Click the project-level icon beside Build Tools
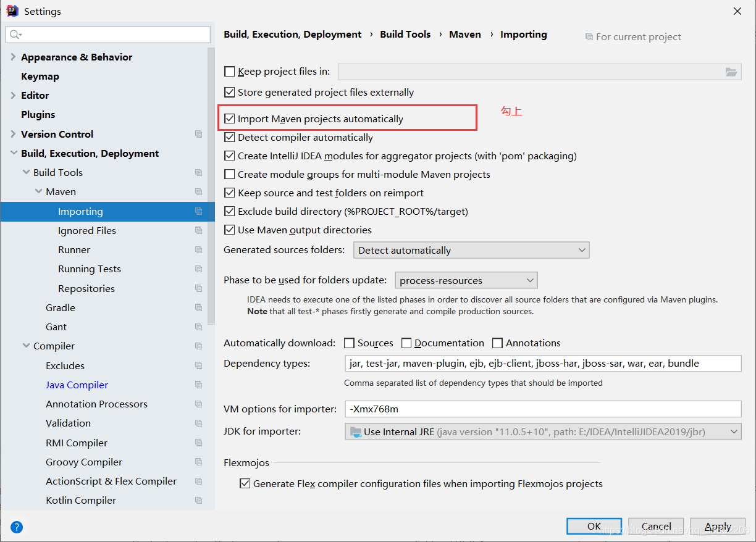 198,172
